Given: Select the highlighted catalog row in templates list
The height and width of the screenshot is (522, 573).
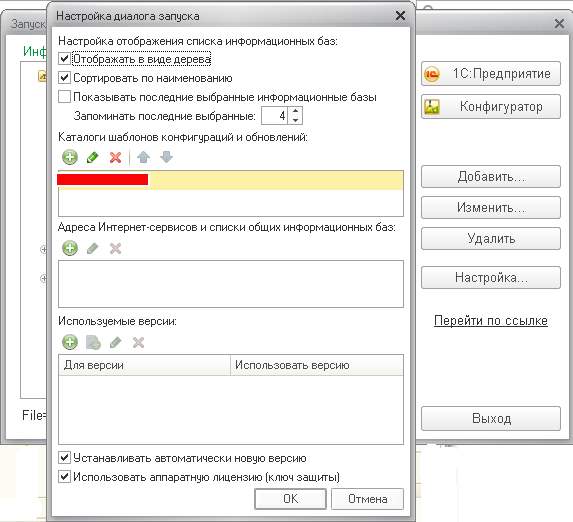Looking at the screenshot, I should [x=231, y=180].
